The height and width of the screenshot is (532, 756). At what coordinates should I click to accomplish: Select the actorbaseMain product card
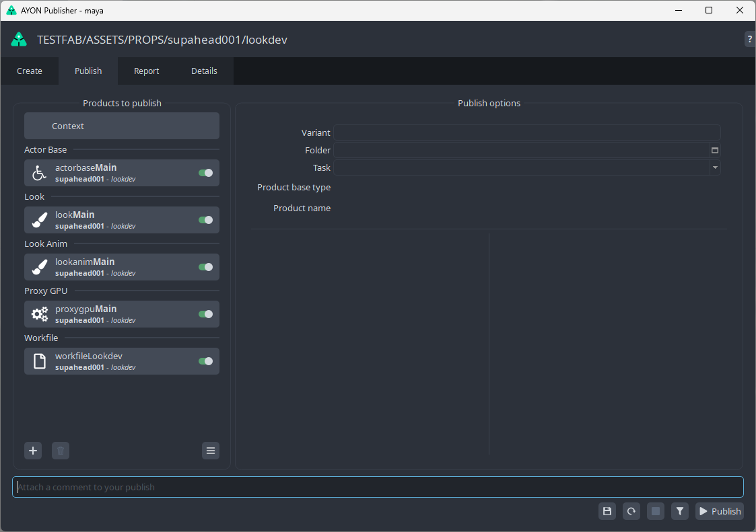coord(121,173)
